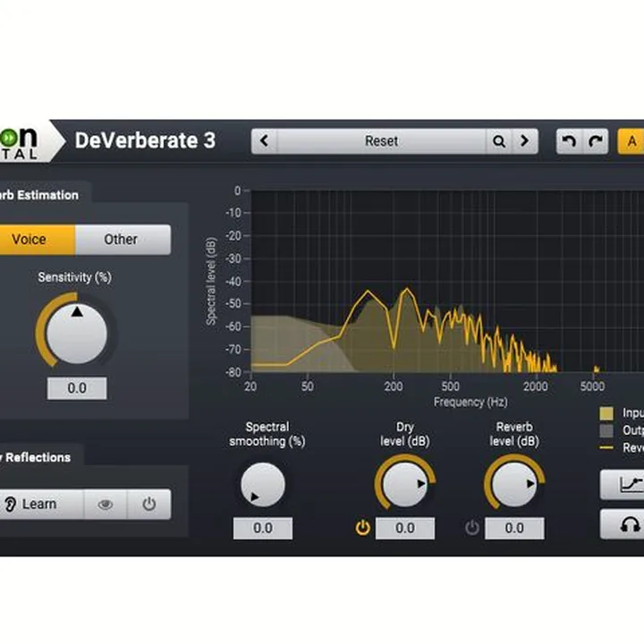Viewport: 644px width, 644px height.
Task: Click the Spectral smoothing knob
Action: click(263, 485)
